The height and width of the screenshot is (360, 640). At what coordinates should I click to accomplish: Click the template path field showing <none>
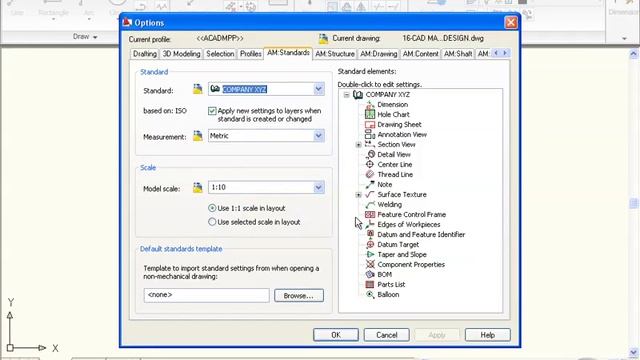click(x=206, y=295)
